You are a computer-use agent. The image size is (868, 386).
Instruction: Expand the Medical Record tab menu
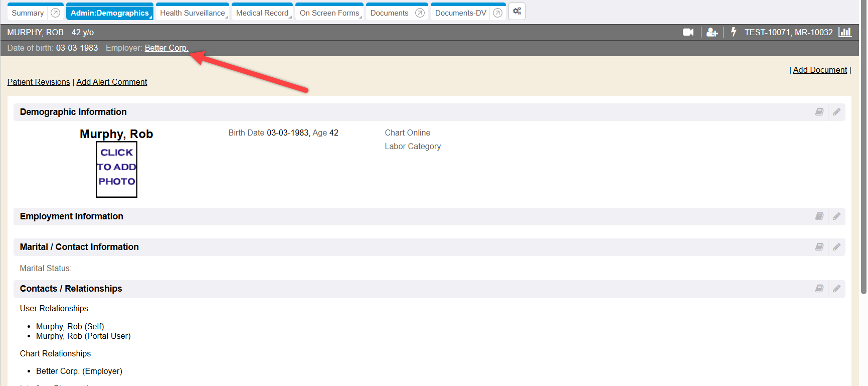tap(262, 13)
